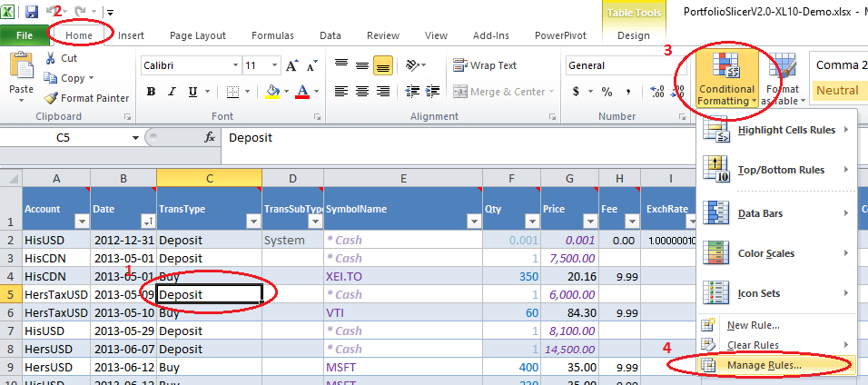Open Conditional Formatting dropdown button
Viewport: 868px width, 385px height.
tap(727, 78)
